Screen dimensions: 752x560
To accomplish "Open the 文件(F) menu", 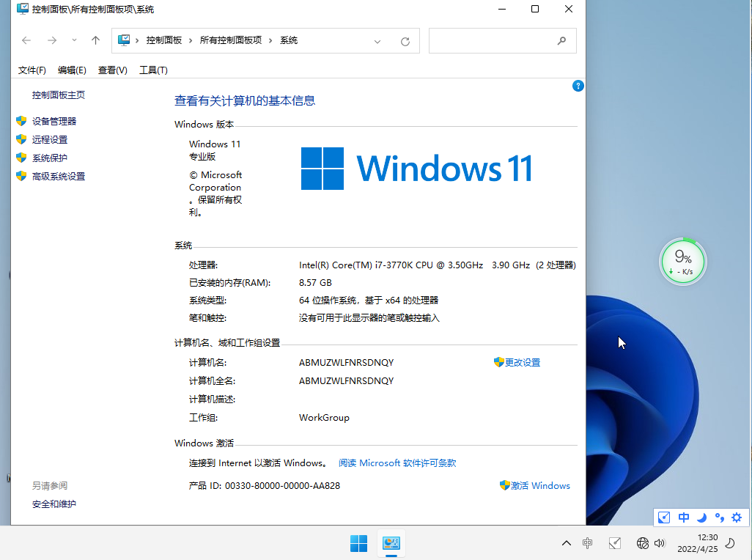I will tap(32, 70).
